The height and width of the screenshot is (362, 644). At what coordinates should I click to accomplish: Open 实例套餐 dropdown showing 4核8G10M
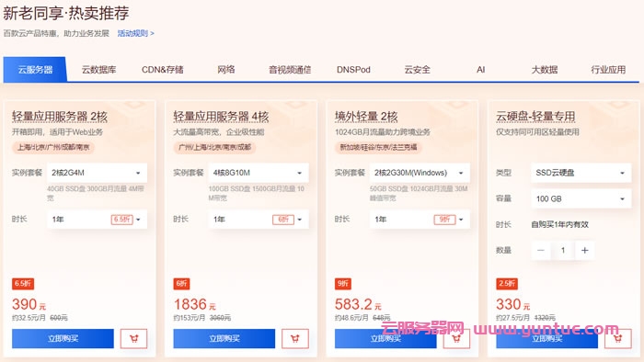259,173
